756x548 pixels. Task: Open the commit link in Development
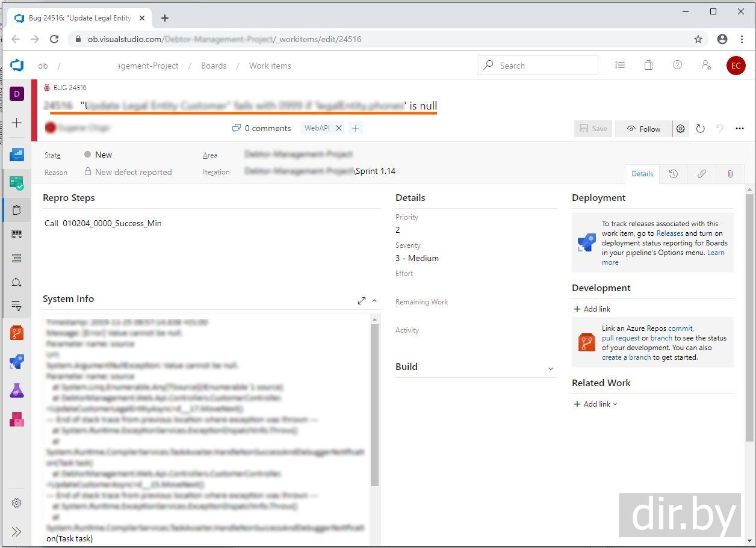point(680,328)
